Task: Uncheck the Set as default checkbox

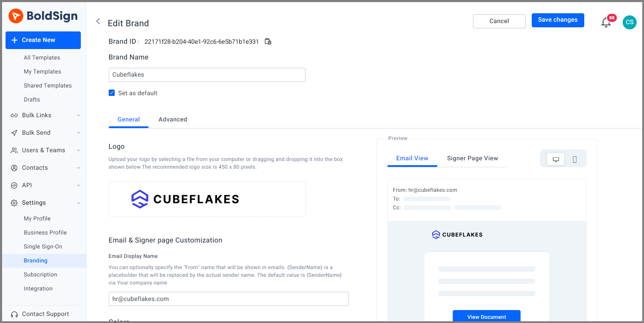Action: [112, 93]
